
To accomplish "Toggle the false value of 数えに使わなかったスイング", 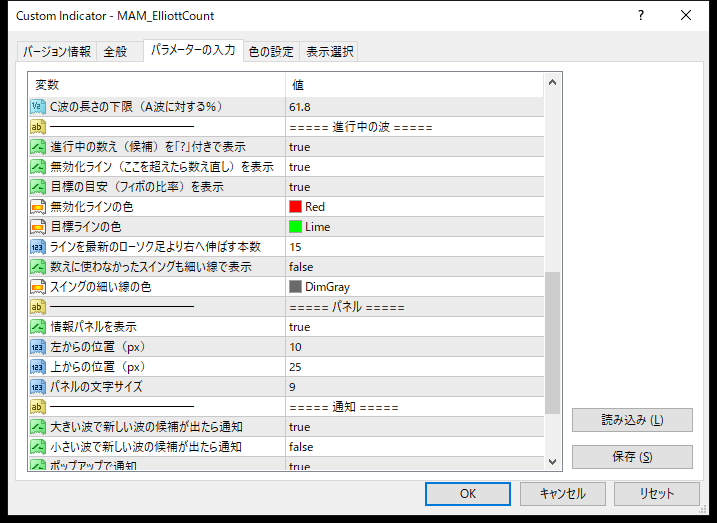I will click(x=301, y=267).
